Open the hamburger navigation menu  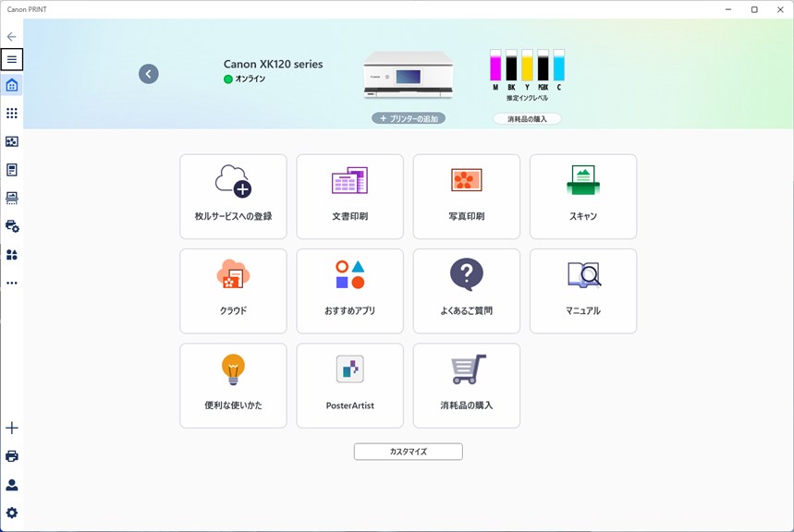[12, 59]
